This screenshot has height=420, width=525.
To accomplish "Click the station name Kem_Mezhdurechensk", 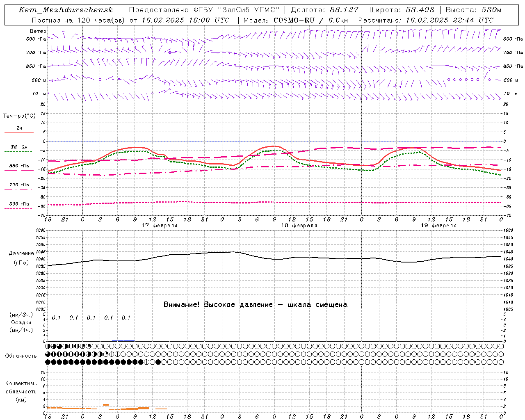I will tap(66, 10).
